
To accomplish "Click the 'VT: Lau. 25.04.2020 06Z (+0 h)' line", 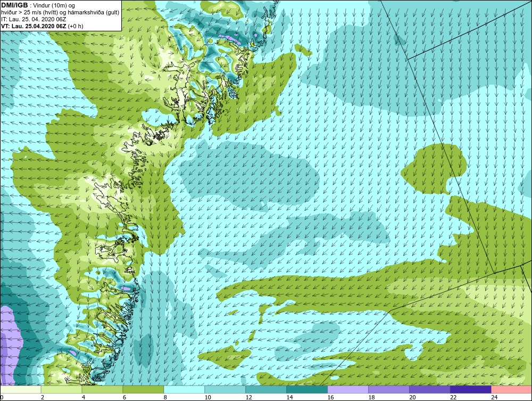I will 42,26.
